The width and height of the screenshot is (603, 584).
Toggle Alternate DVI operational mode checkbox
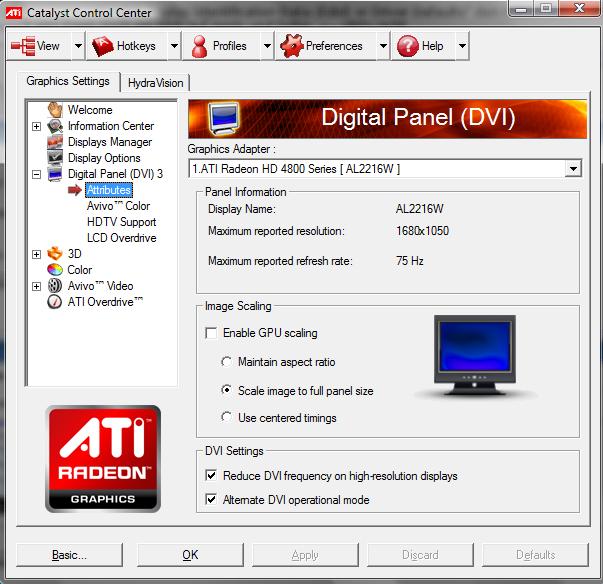[x=211, y=499]
